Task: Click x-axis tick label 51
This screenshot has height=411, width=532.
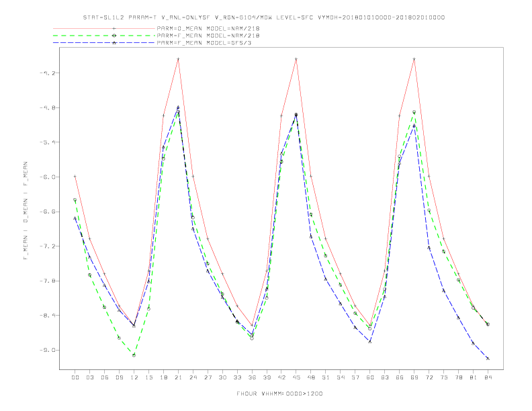Action: pyautogui.click(x=325, y=377)
